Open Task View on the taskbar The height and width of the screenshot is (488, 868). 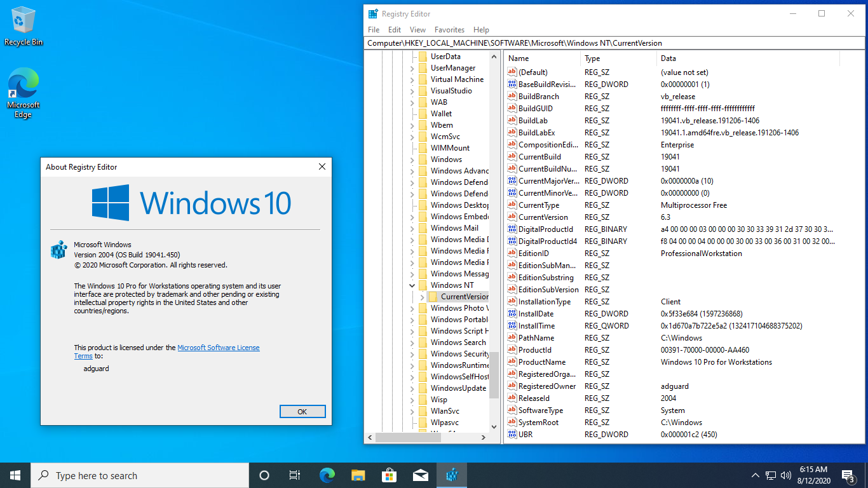point(295,475)
